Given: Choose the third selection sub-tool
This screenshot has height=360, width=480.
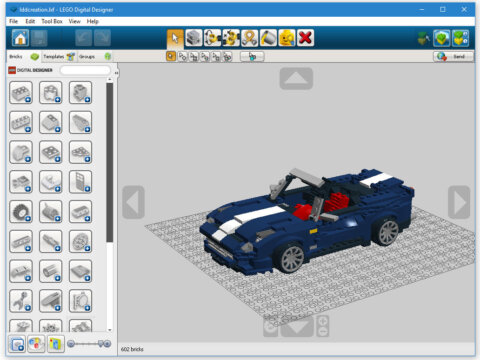Looking at the screenshot, I should coord(194,57).
